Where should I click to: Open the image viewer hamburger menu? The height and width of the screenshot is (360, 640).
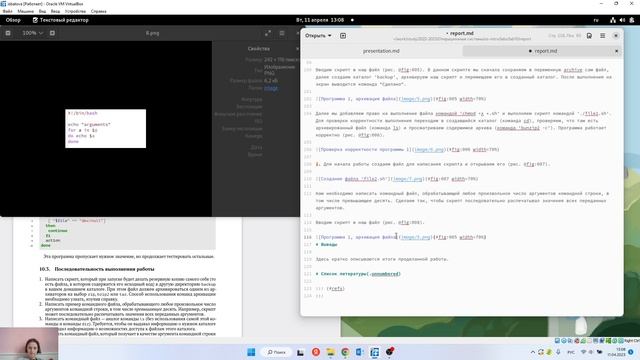(x=282, y=33)
